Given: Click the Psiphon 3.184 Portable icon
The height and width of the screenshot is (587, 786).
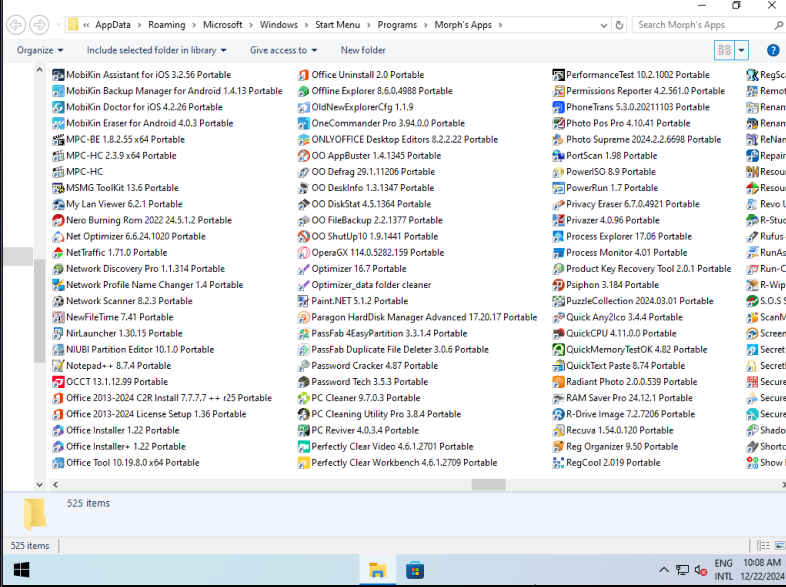Looking at the screenshot, I should click(x=558, y=285).
